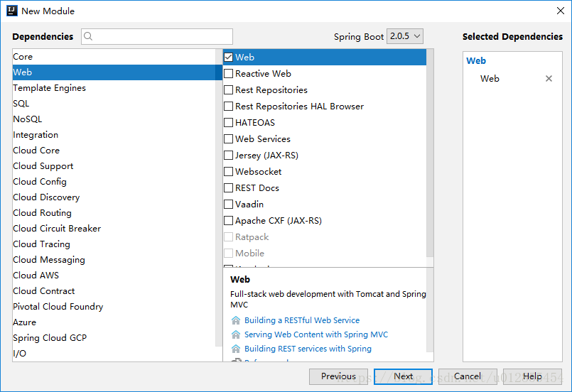Screen dimensions: 572x392
Task: Close the New Module dialog
Action: coord(561,11)
